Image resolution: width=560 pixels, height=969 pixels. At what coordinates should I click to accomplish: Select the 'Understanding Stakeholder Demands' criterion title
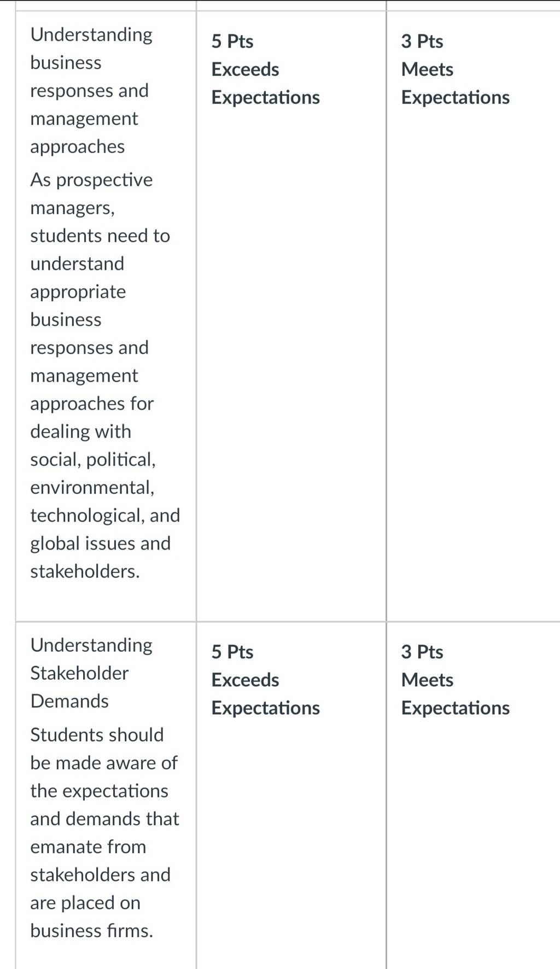pos(91,673)
